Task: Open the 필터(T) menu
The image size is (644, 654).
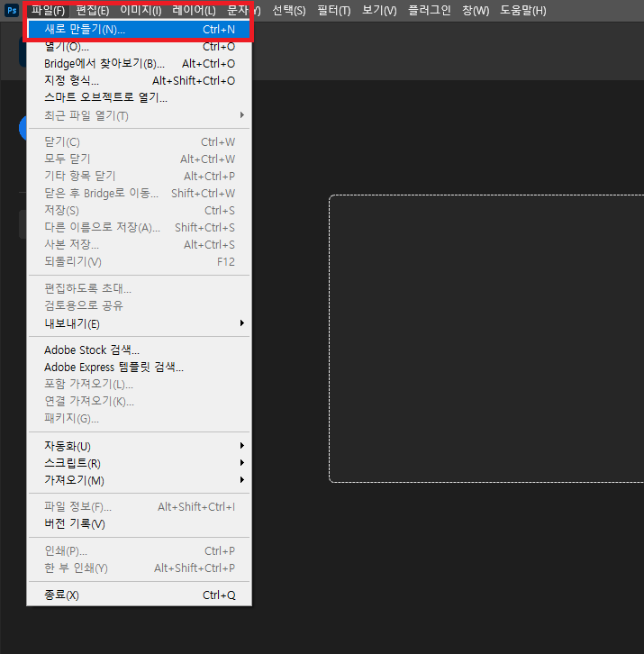Action: click(333, 11)
